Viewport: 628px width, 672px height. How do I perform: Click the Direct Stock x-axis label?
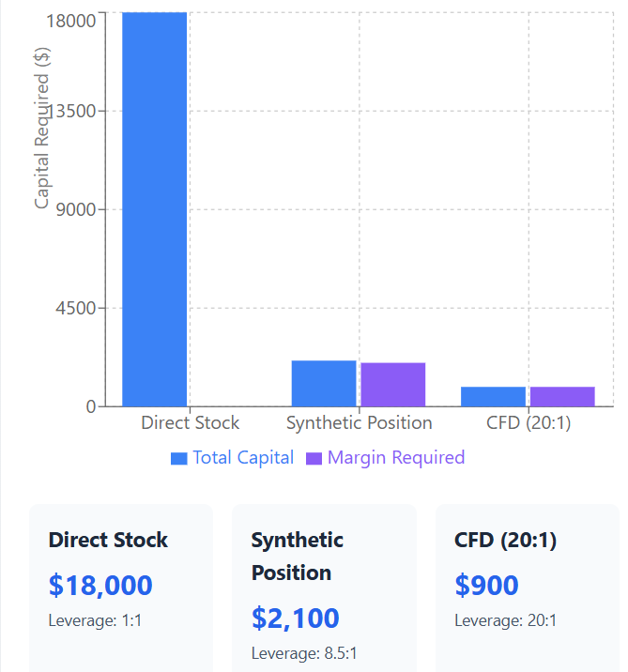(x=191, y=422)
